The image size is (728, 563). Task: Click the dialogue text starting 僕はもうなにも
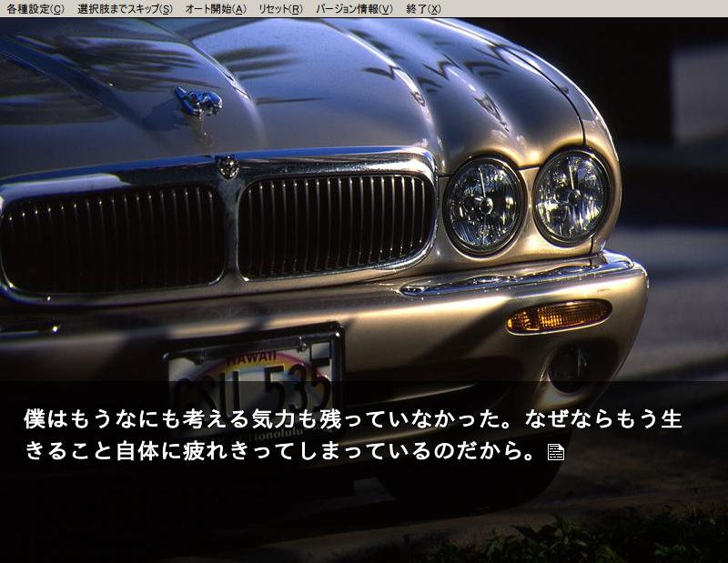coord(353,418)
